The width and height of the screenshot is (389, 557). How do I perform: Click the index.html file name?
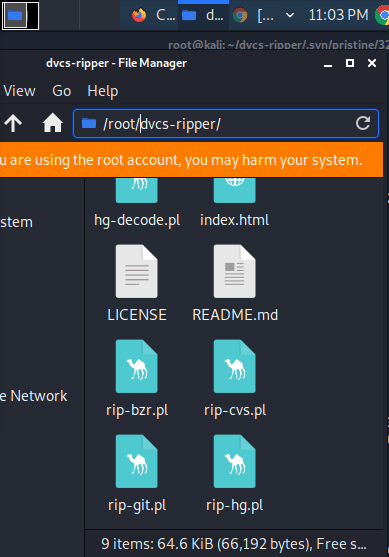point(234,220)
